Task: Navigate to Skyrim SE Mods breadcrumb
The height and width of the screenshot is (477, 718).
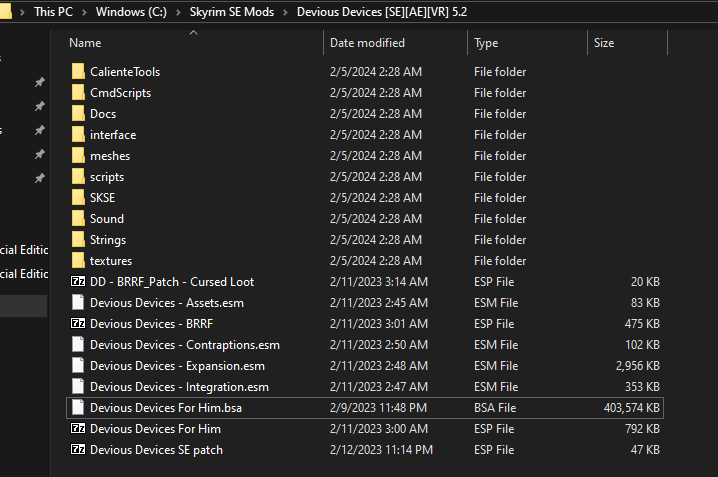Action: (232, 12)
